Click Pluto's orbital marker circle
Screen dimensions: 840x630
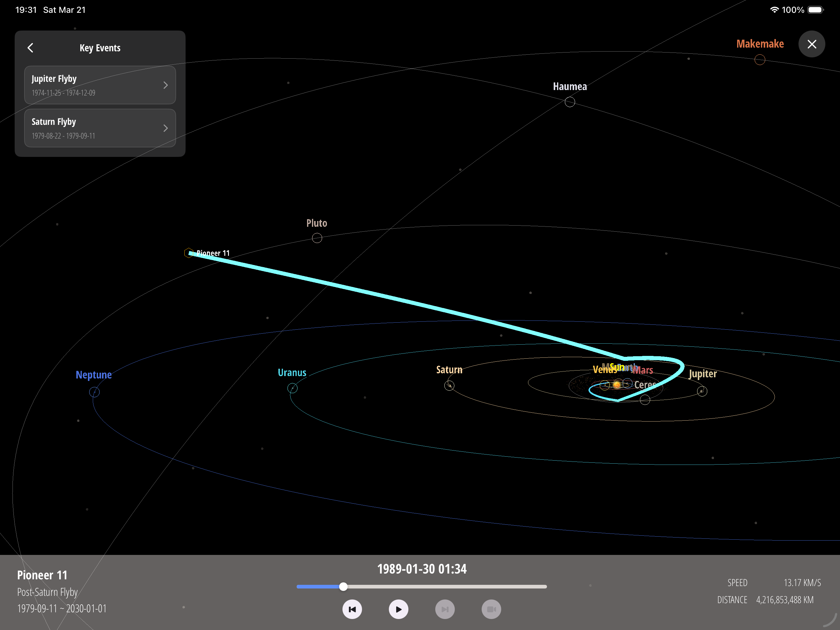pyautogui.click(x=317, y=238)
